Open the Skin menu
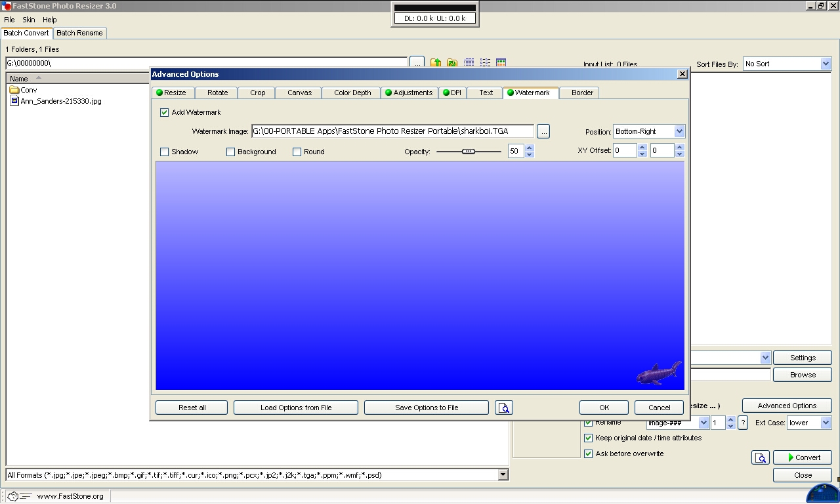Image resolution: width=840 pixels, height=504 pixels. point(29,20)
